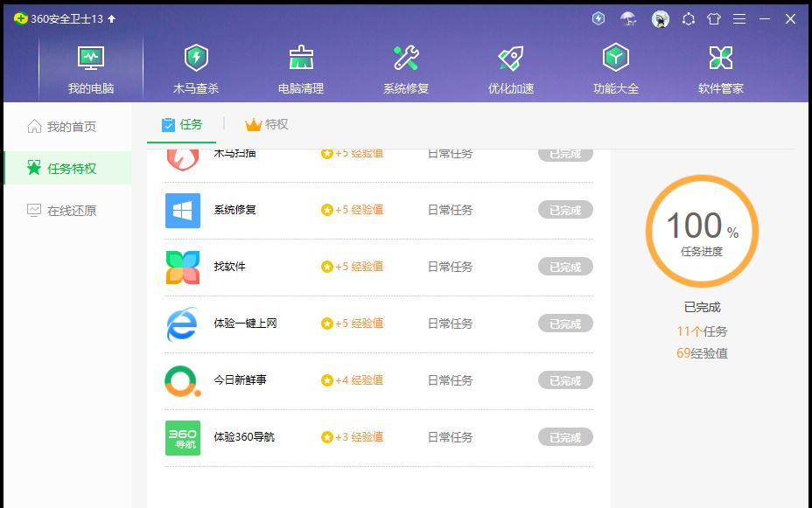Click 已完成 button for 体验360导航
The height and width of the screenshot is (508, 812).
coord(564,437)
